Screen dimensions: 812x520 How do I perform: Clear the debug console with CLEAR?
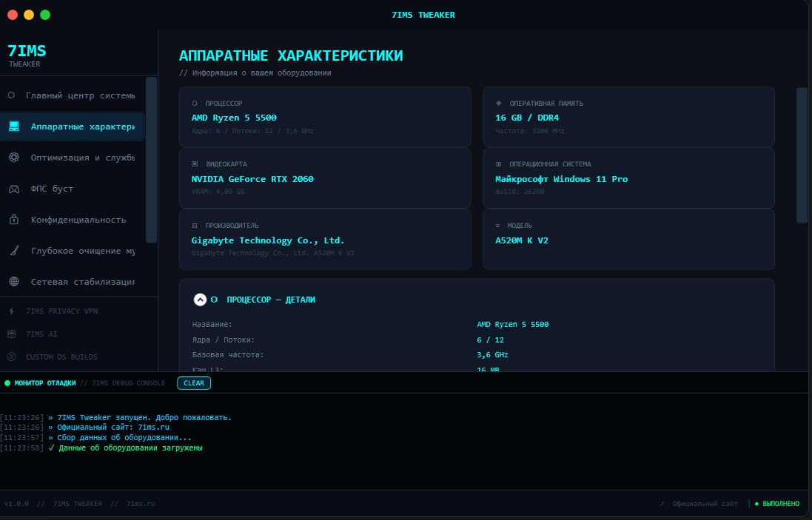(x=194, y=383)
